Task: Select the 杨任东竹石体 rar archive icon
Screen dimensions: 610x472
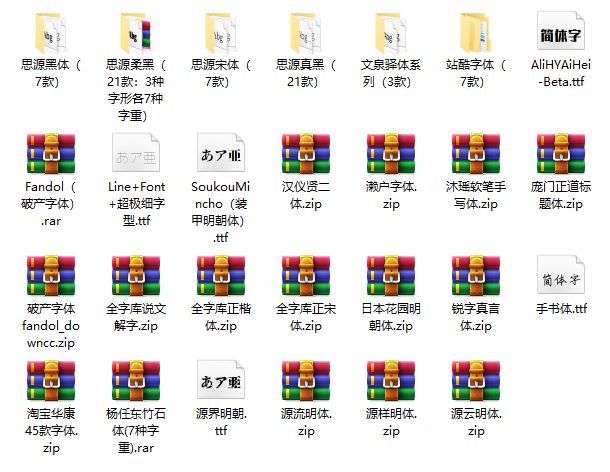Action: (136, 381)
